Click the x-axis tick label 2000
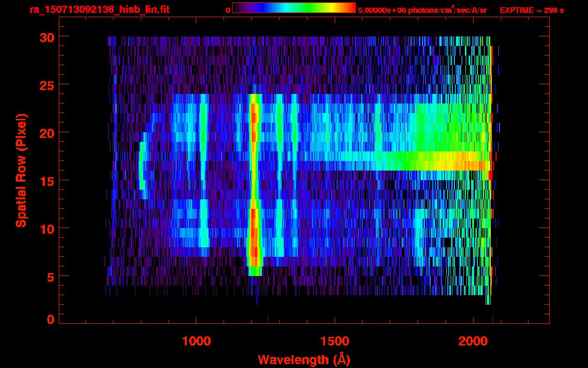The height and width of the screenshot is (368, 588). click(472, 341)
